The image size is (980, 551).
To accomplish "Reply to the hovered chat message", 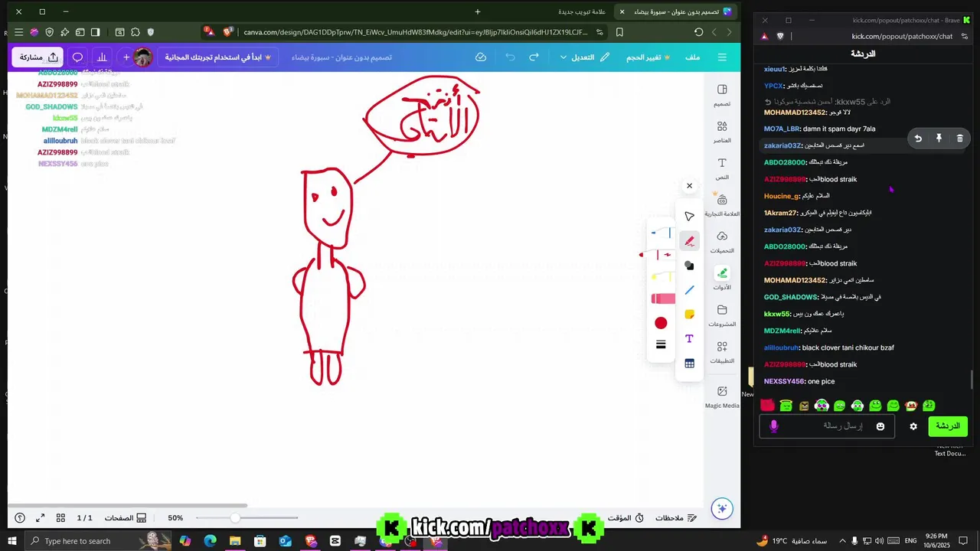I will 918,139.
